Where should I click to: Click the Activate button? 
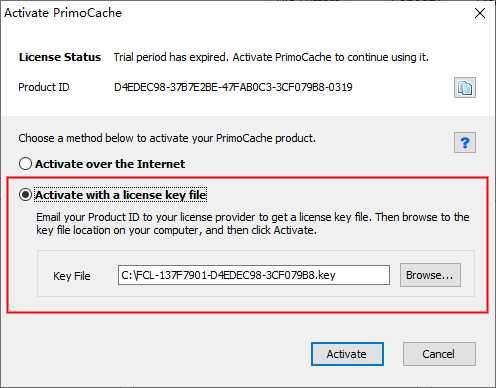coord(347,354)
